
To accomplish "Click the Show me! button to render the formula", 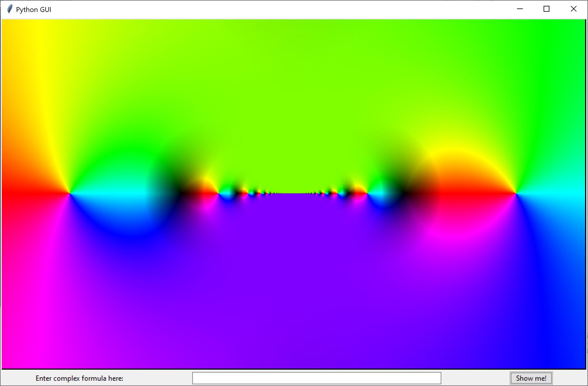I will (531, 378).
